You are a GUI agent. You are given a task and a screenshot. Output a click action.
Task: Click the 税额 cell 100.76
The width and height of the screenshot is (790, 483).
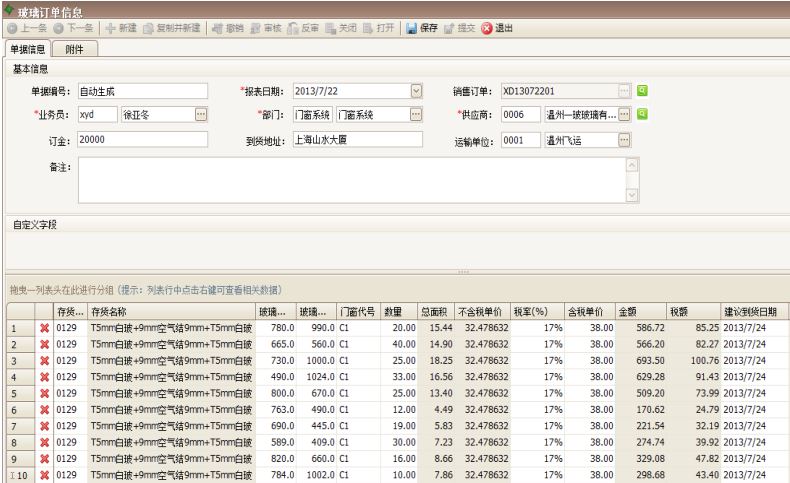[x=694, y=361]
